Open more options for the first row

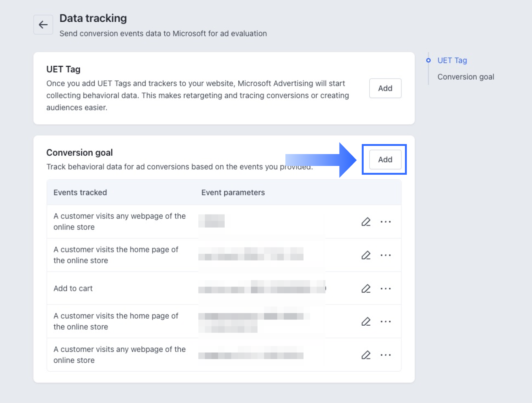[x=386, y=222]
